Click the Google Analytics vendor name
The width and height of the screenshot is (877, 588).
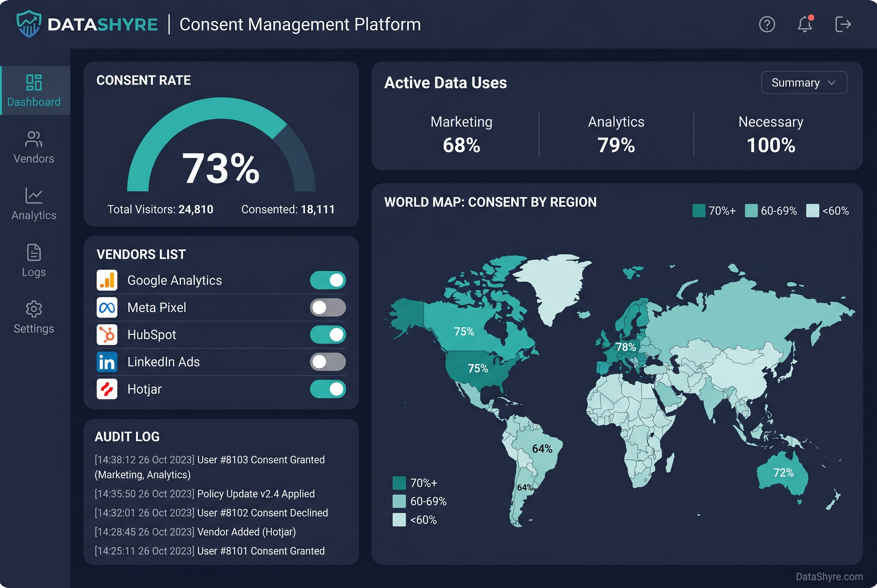coord(174,280)
